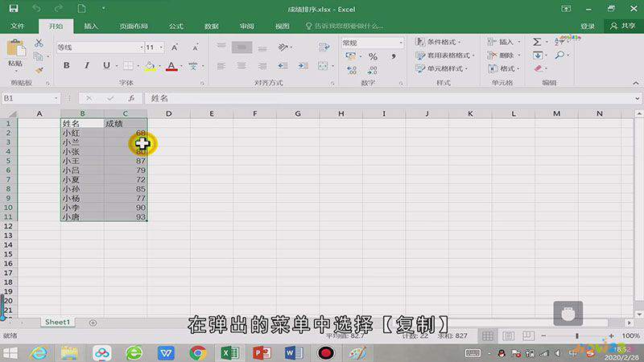The height and width of the screenshot is (362, 644).
Task: Toggle Top Align vertical alignment
Action: coord(221,47)
